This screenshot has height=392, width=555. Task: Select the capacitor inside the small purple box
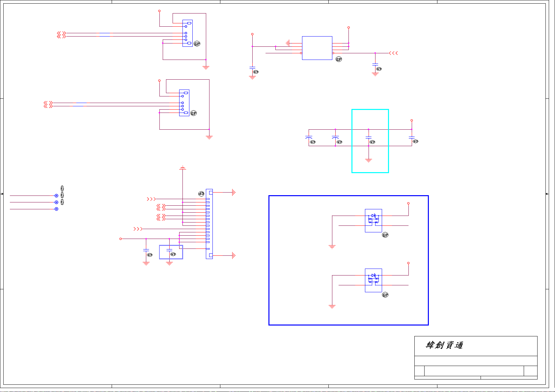[169, 250]
